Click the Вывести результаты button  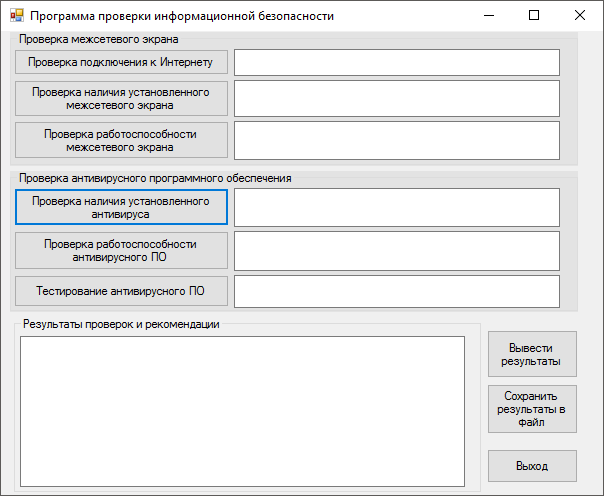[532, 354]
